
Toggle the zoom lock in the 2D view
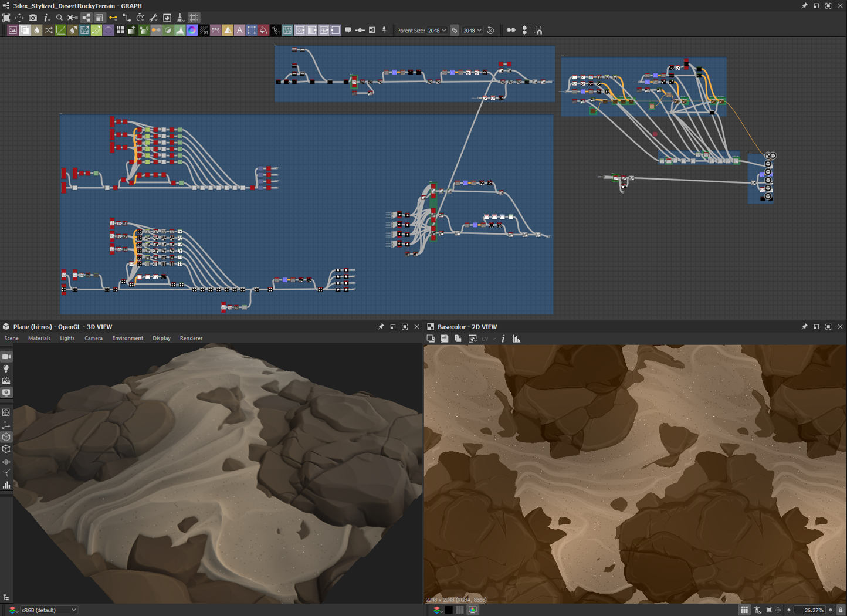[841, 610]
